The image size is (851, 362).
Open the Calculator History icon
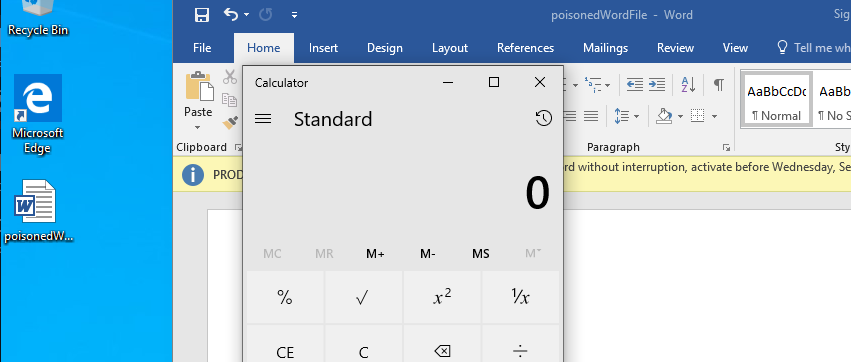click(544, 118)
